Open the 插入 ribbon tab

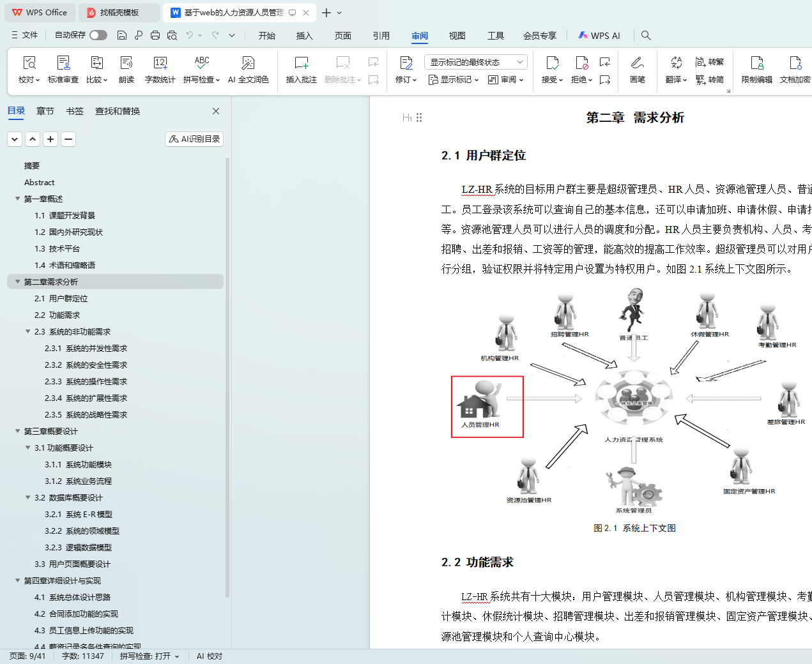point(305,35)
